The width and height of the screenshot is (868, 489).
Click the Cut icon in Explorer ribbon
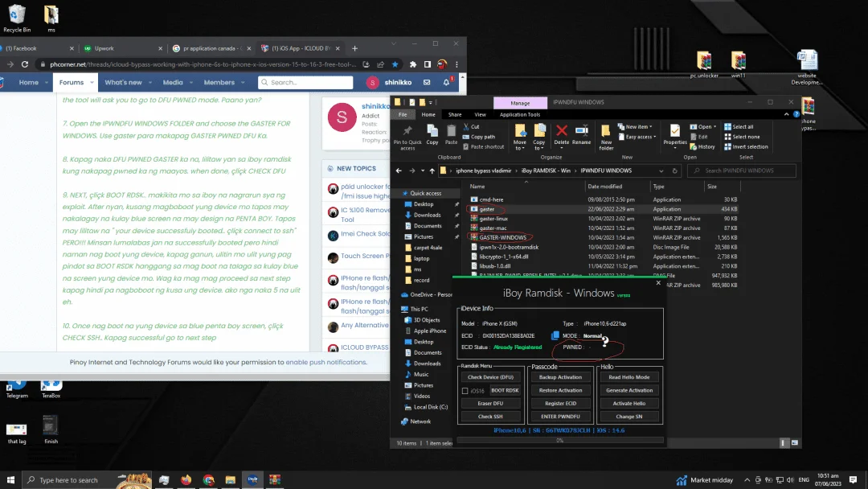point(467,127)
